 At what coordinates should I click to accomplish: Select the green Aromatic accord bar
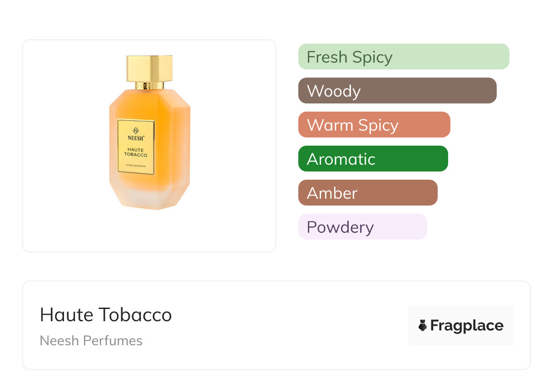tap(373, 159)
